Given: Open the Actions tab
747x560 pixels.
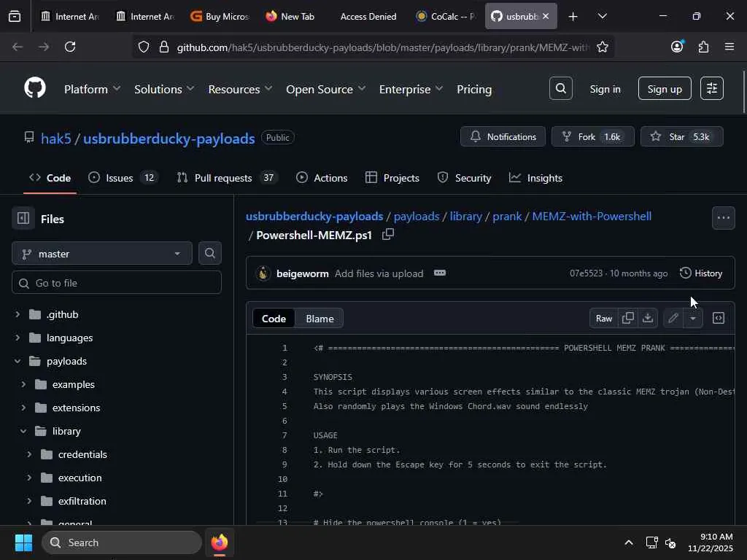Looking at the screenshot, I should click(x=322, y=178).
